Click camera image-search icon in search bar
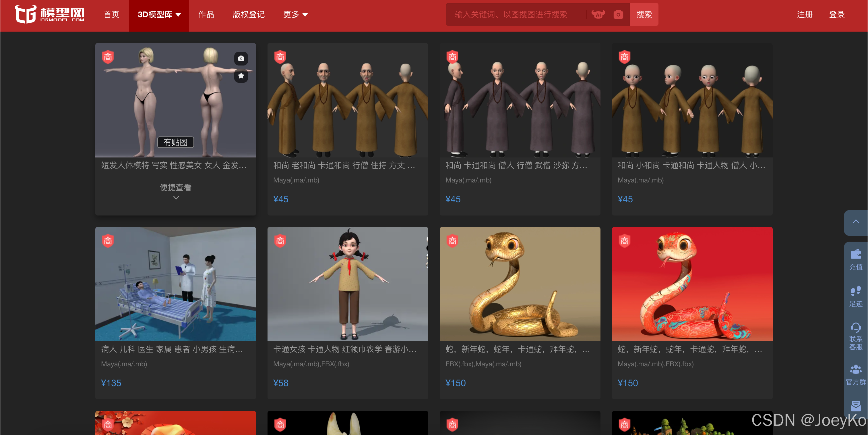 click(x=618, y=14)
